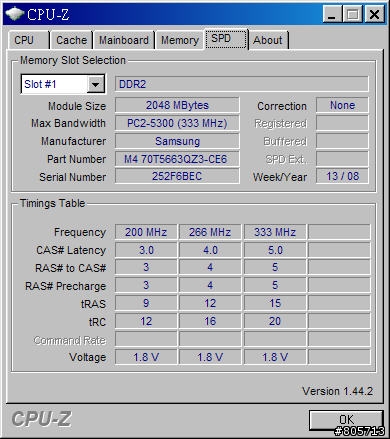Click the Correction value None

point(342,105)
